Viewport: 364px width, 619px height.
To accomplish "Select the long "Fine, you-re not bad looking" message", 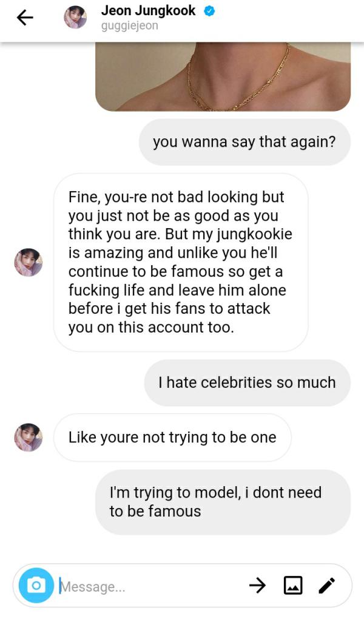I will click(180, 262).
